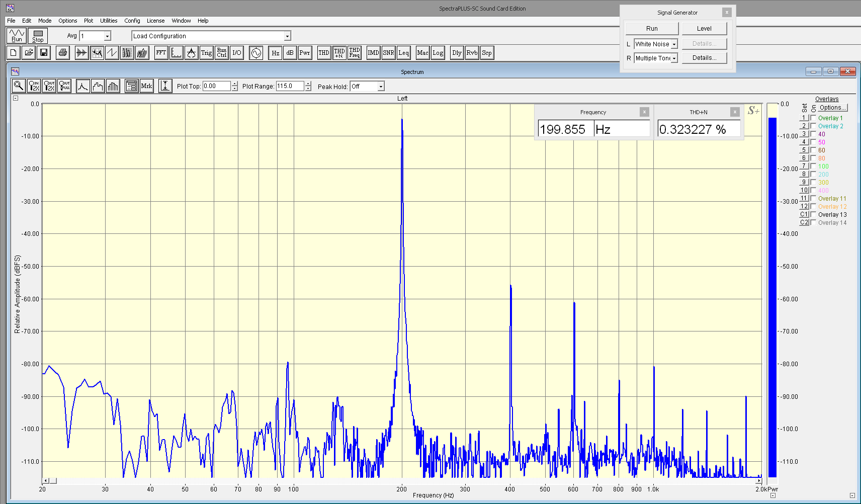Viewport: 861px width, 504px height.
Task: Open the Avg count dropdown
Action: coord(107,36)
